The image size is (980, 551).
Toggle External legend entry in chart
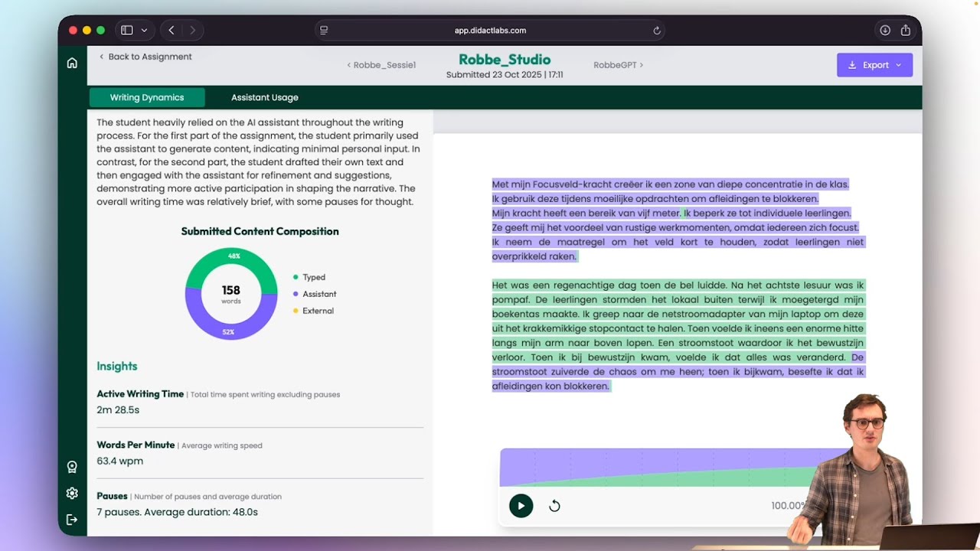point(318,311)
